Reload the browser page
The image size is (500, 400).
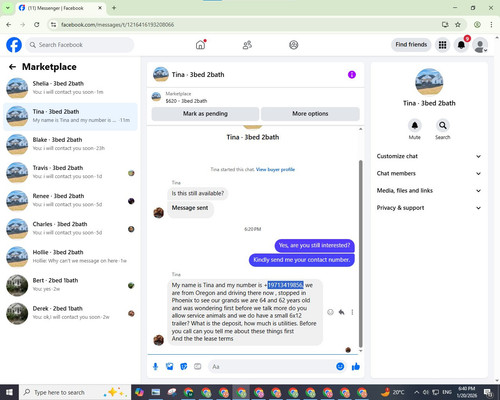(x=37, y=24)
